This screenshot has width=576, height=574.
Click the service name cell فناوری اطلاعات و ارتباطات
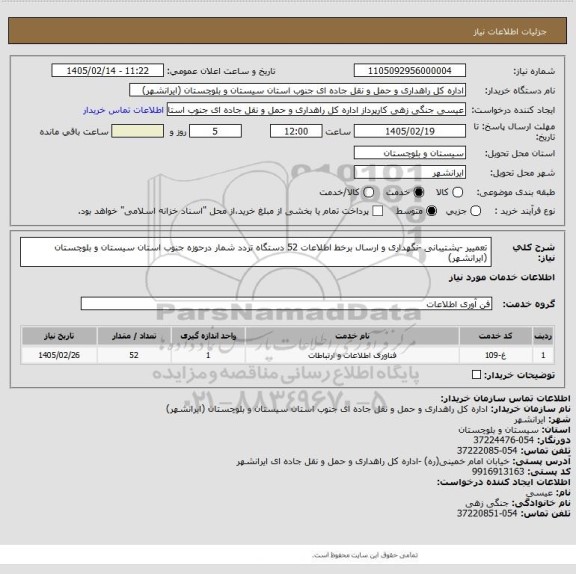pos(352,355)
